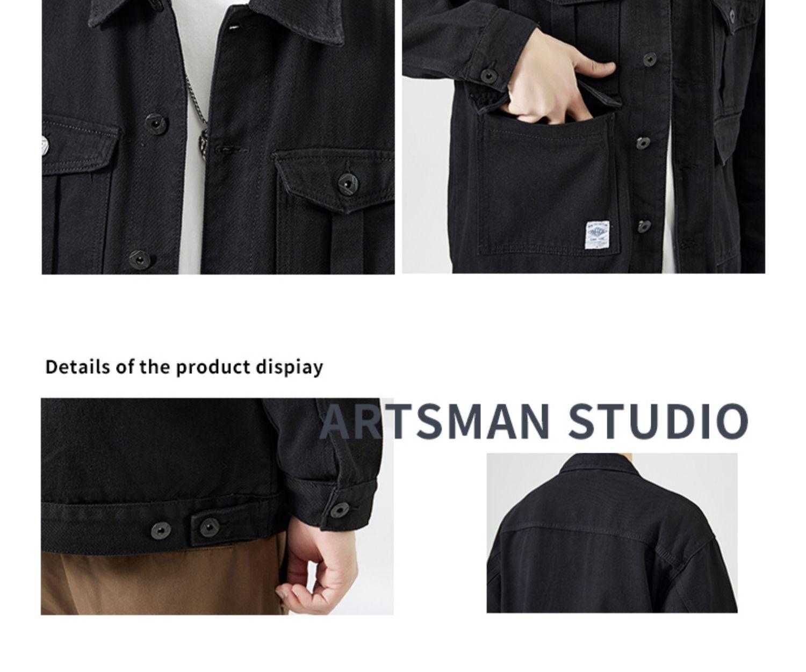This screenshot has width=806, height=672.
Task: Open the hem button tab photo
Action: [217, 507]
